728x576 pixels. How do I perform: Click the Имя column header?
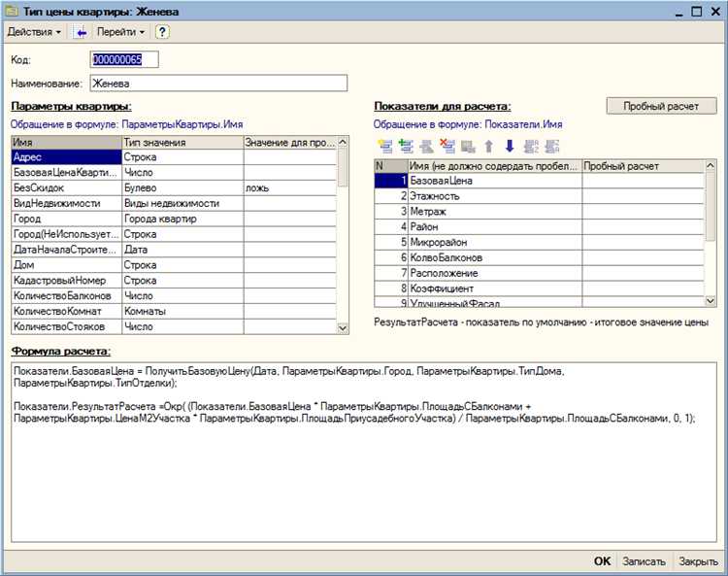[66, 143]
